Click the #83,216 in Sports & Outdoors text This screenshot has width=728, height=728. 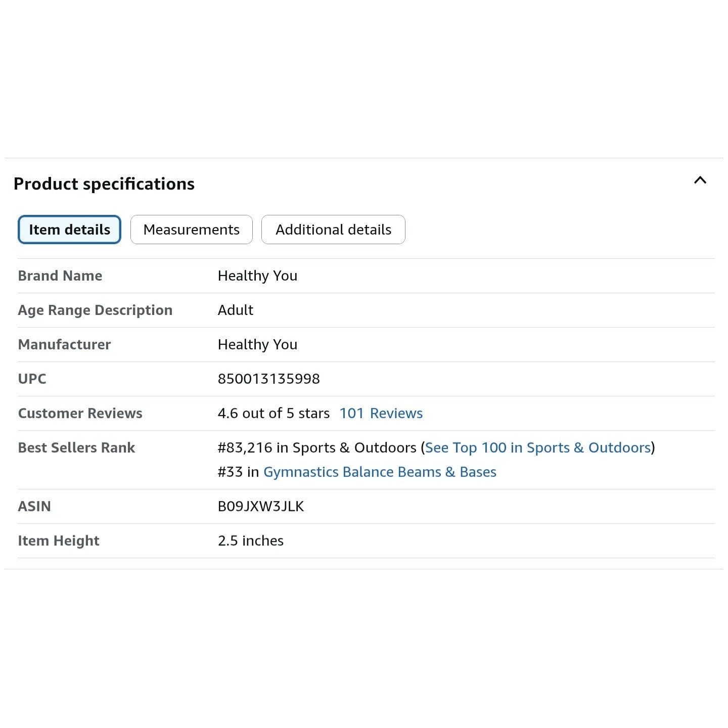point(317,447)
